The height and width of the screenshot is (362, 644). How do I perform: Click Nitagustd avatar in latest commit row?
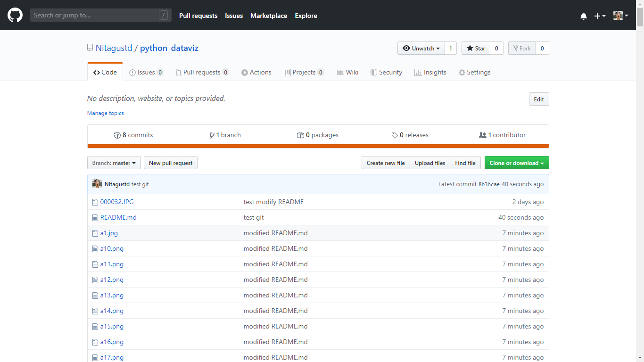tap(97, 183)
